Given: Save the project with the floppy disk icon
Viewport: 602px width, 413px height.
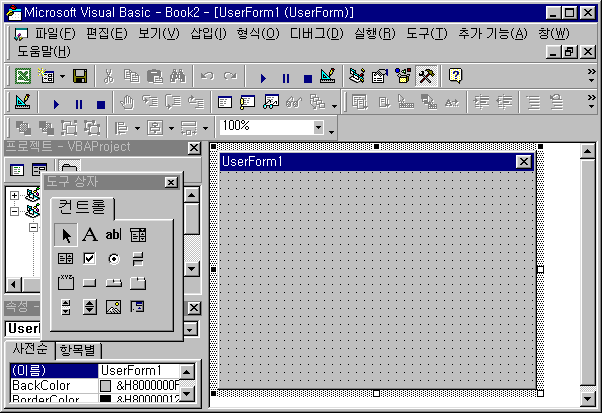Looking at the screenshot, I should [80, 76].
